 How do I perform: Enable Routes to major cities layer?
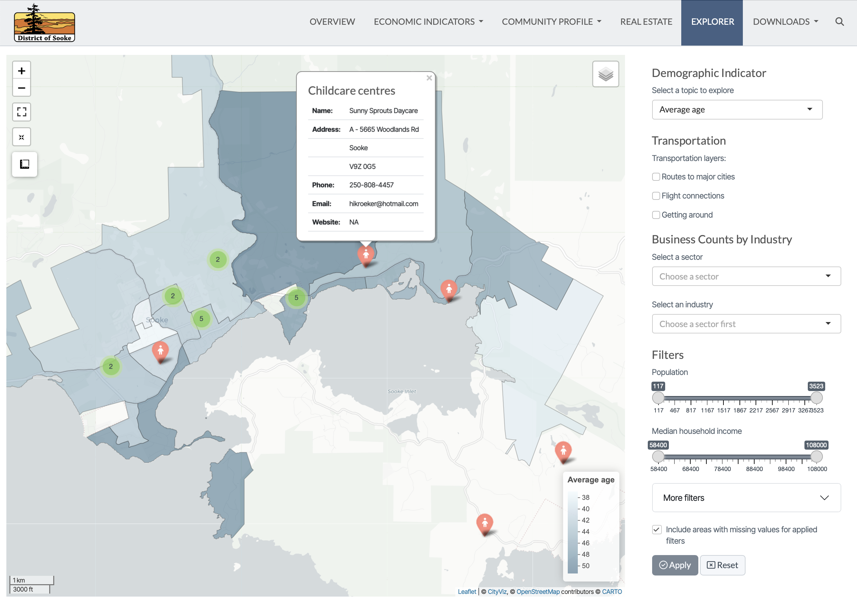click(x=656, y=177)
